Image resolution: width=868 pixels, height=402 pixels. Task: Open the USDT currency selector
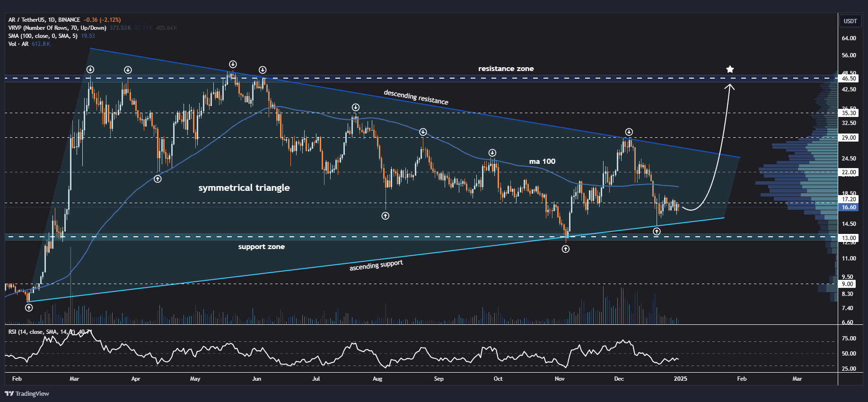coord(850,21)
